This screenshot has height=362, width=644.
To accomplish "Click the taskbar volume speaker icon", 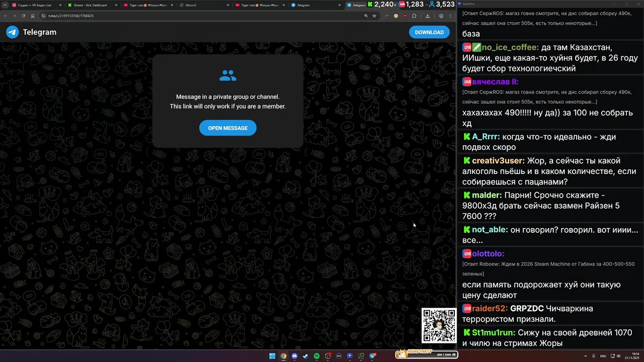I will (618, 356).
